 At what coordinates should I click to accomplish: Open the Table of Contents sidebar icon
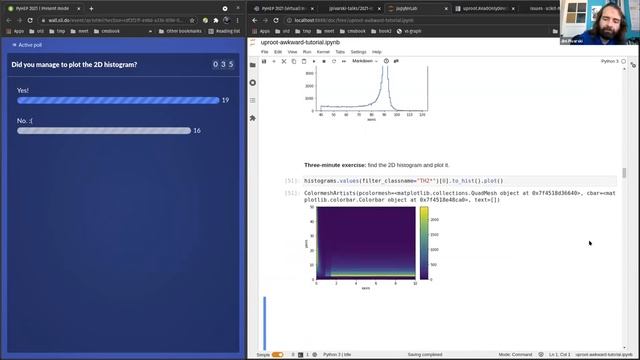253,100
